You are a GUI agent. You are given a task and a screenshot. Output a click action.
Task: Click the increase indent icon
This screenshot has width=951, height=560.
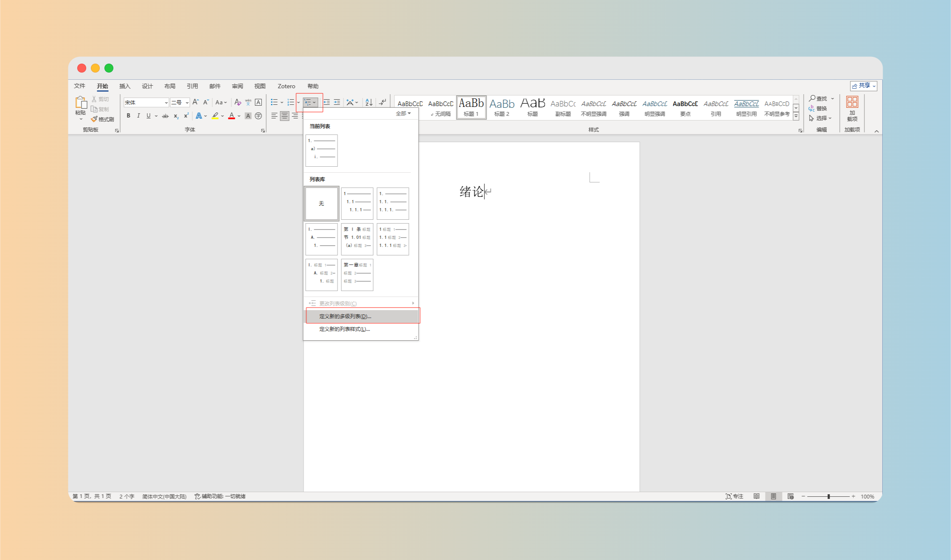[337, 102]
